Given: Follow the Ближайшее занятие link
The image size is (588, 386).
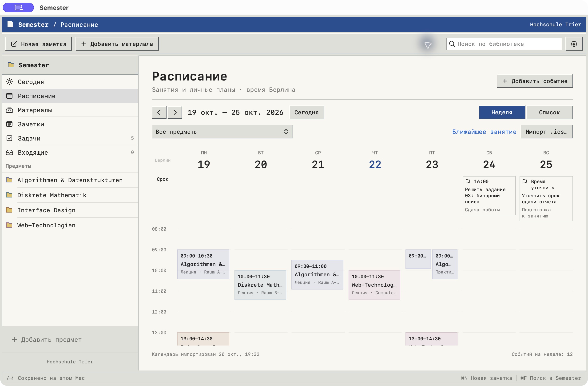Looking at the screenshot, I should pyautogui.click(x=484, y=132).
